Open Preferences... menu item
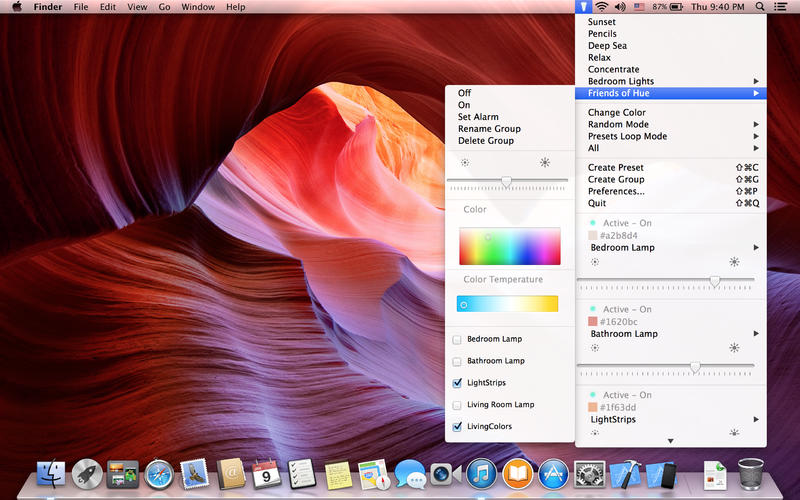Image resolution: width=800 pixels, height=500 pixels. tap(670, 191)
